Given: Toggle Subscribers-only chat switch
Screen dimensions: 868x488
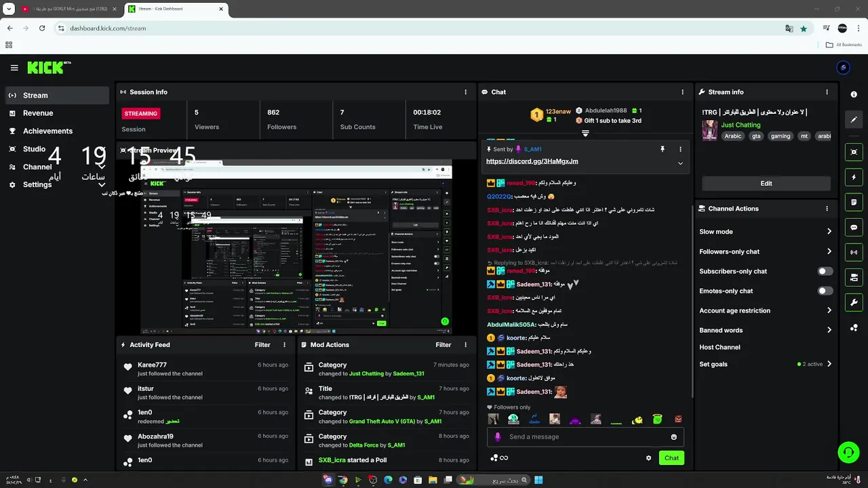Looking at the screenshot, I should tap(825, 271).
